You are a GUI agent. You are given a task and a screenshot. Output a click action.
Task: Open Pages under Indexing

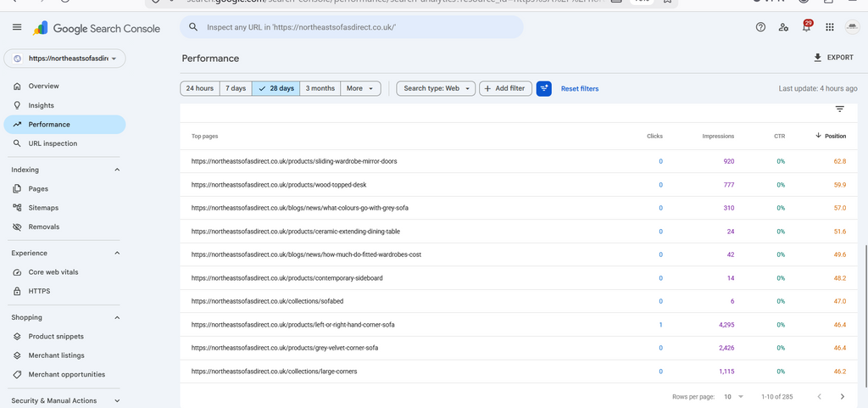[64, 189]
